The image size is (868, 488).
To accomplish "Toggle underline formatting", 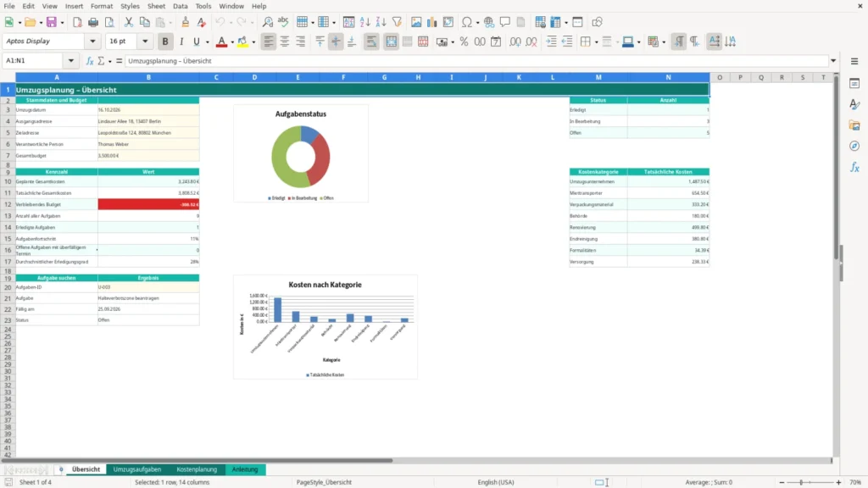I will (x=197, y=42).
